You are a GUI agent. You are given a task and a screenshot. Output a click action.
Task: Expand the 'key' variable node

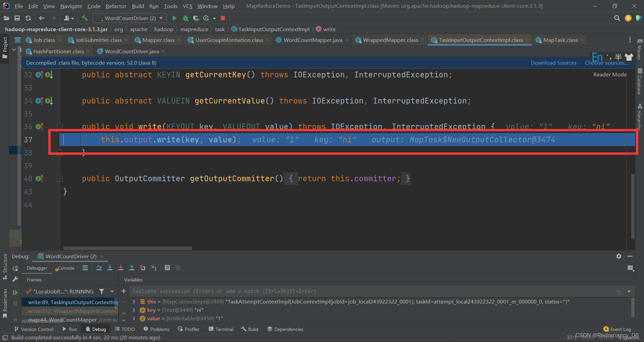(x=134, y=310)
